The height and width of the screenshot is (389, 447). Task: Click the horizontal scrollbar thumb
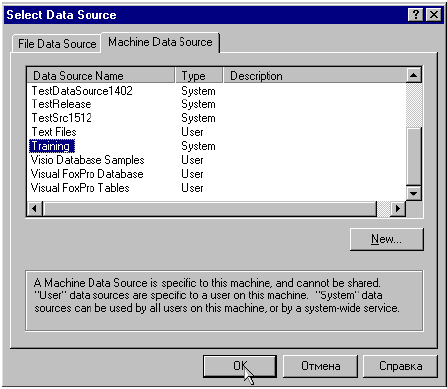click(x=209, y=209)
